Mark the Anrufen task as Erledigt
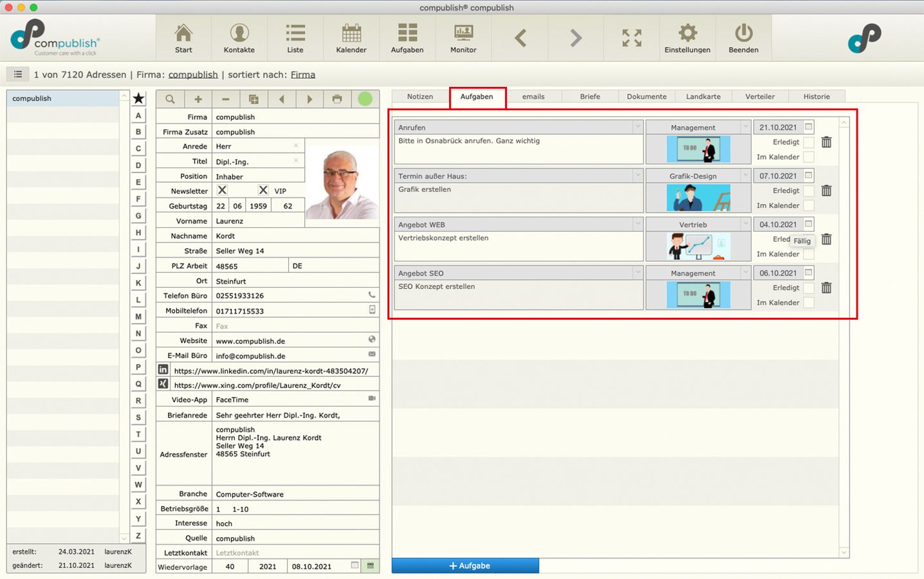The width and height of the screenshot is (924, 579). point(809,142)
